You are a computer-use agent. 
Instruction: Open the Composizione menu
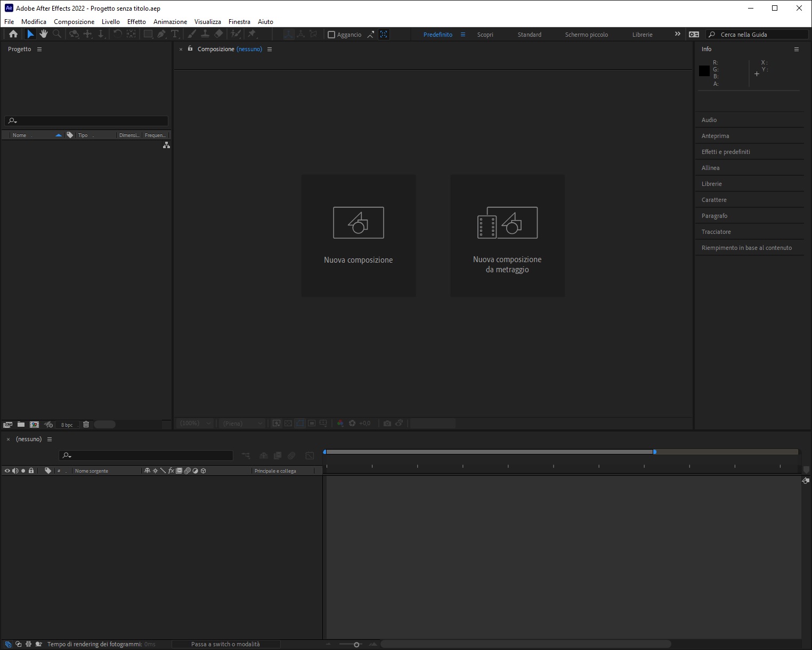tap(74, 22)
